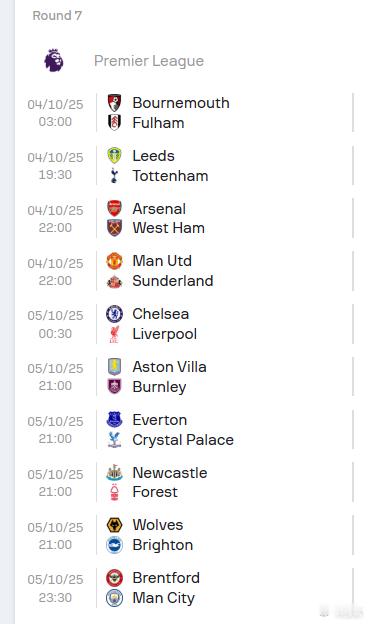Open the Fulham team link

tap(158, 123)
